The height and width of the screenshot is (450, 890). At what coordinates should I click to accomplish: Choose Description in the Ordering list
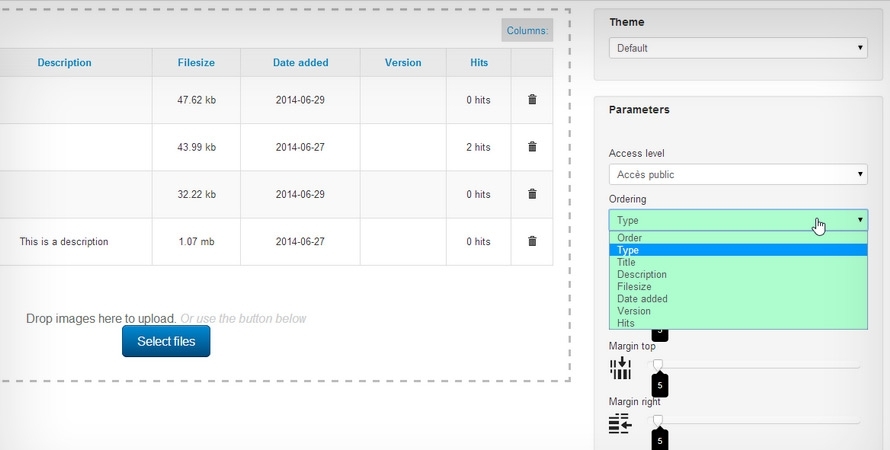(738, 274)
